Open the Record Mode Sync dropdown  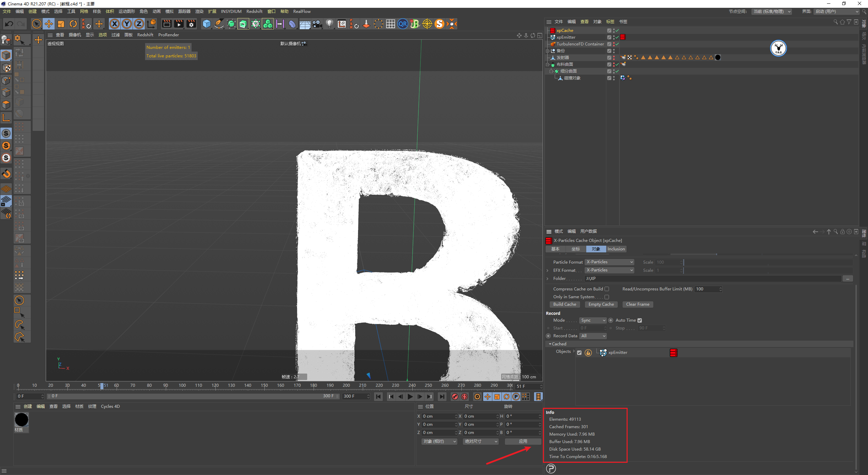592,320
